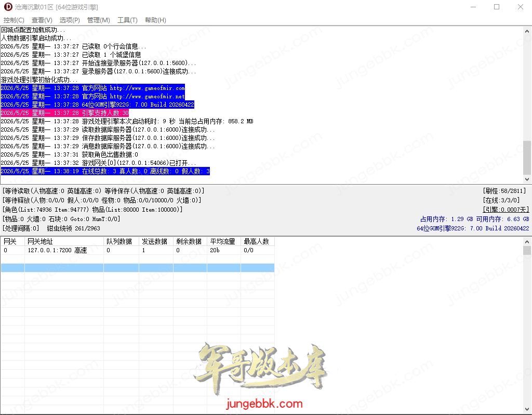This screenshot has height=415, width=532.
Task: Select log line 已读取 1 个城堡信息
Action: tap(71, 55)
